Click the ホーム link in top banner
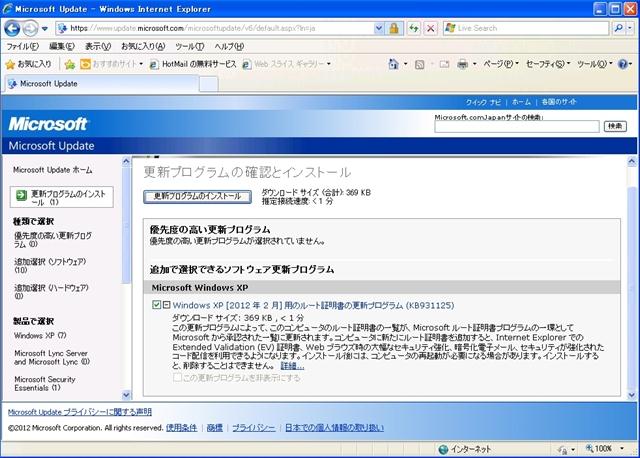Image resolution: width=640 pixels, height=458 pixels. click(x=521, y=102)
